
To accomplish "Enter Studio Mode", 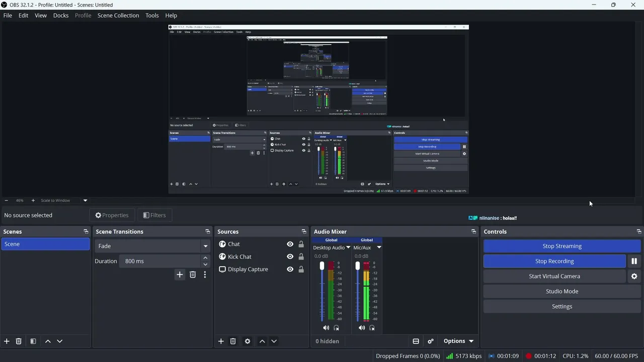I will pos(562,291).
